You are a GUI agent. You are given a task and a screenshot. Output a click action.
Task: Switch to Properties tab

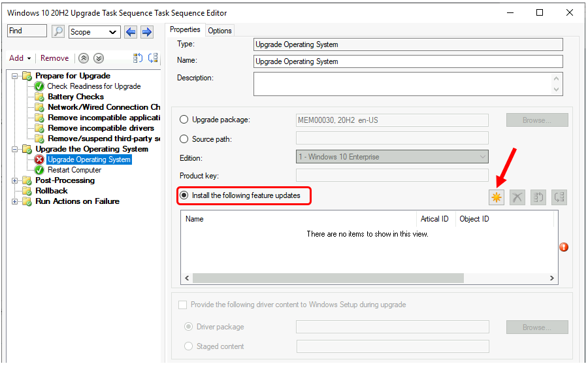185,29
